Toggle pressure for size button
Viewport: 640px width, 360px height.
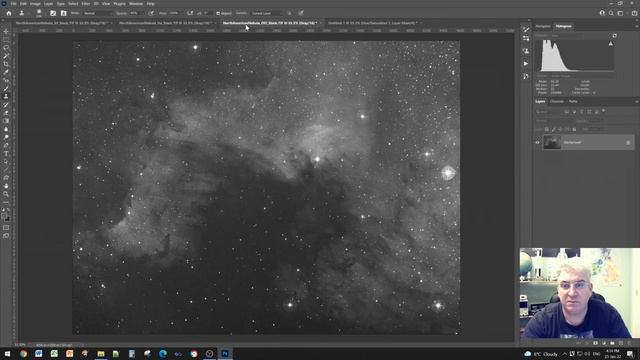point(301,13)
